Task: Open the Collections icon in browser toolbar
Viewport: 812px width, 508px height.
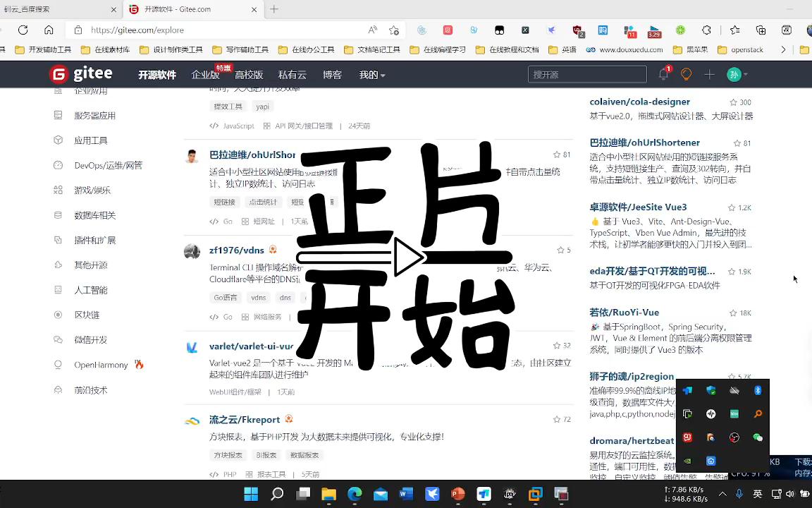Action: point(761,30)
